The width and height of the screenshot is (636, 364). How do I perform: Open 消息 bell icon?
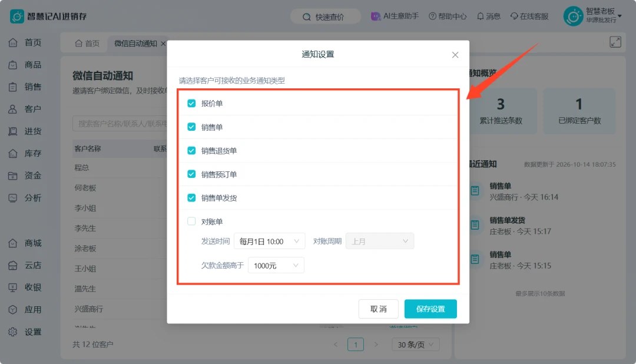coord(481,16)
